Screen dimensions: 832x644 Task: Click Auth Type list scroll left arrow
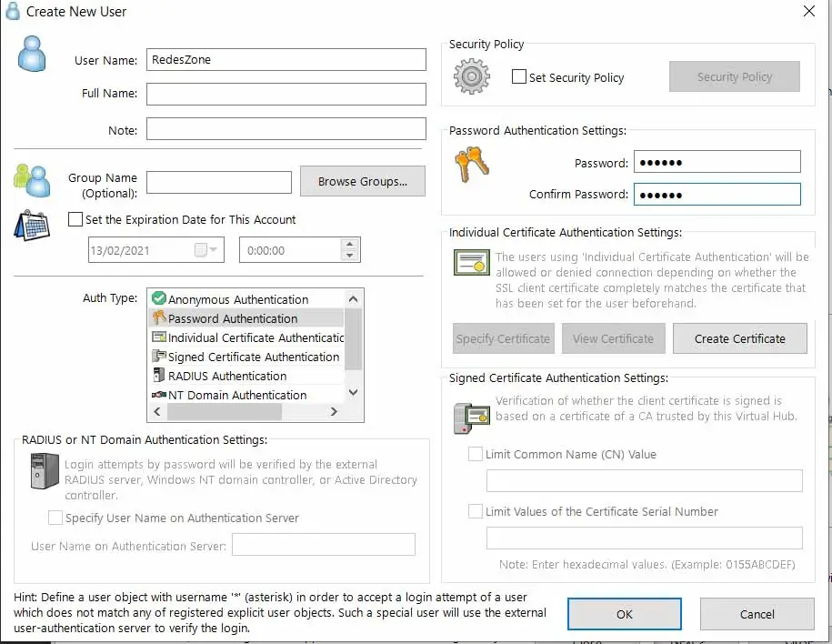pyautogui.click(x=157, y=411)
